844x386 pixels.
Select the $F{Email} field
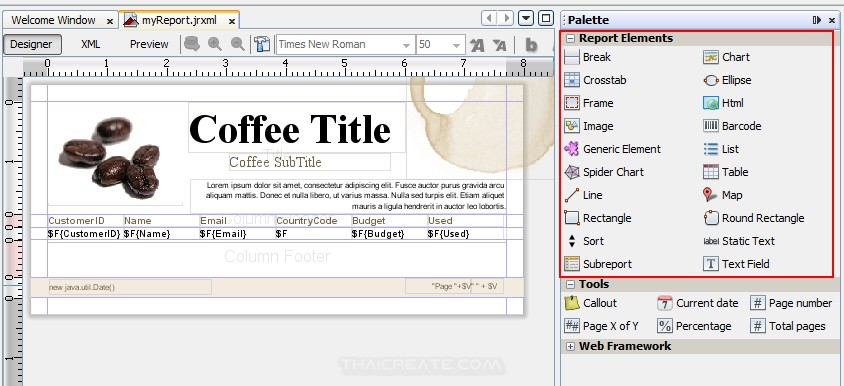coord(223,234)
